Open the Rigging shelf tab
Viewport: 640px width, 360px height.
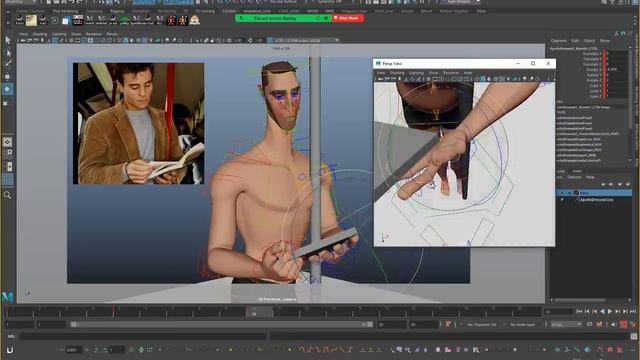click(x=117, y=11)
